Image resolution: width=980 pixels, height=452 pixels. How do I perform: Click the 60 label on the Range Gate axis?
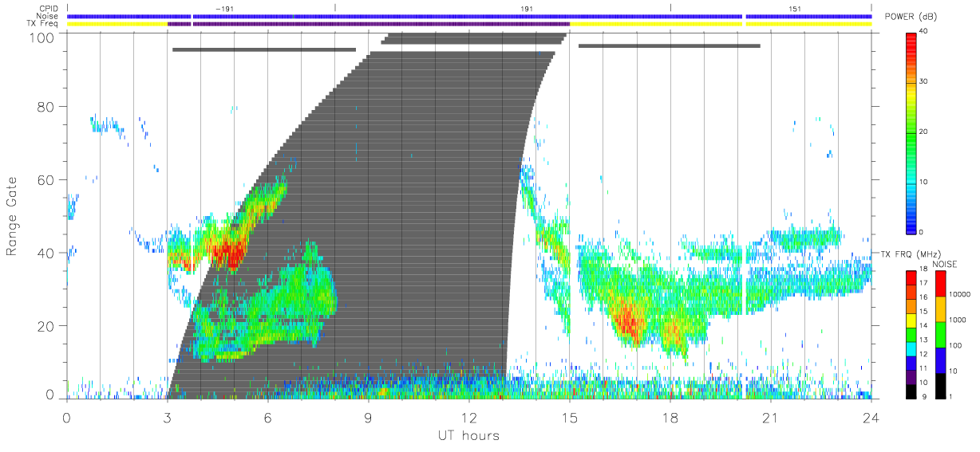click(x=46, y=179)
